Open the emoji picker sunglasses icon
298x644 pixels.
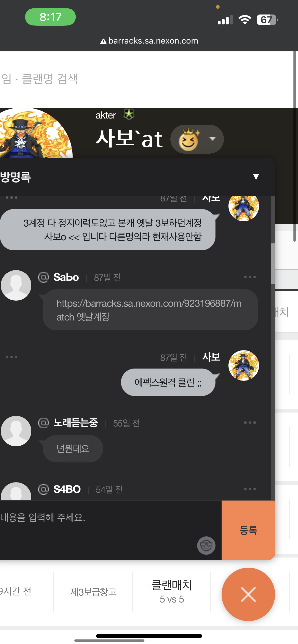point(206,545)
